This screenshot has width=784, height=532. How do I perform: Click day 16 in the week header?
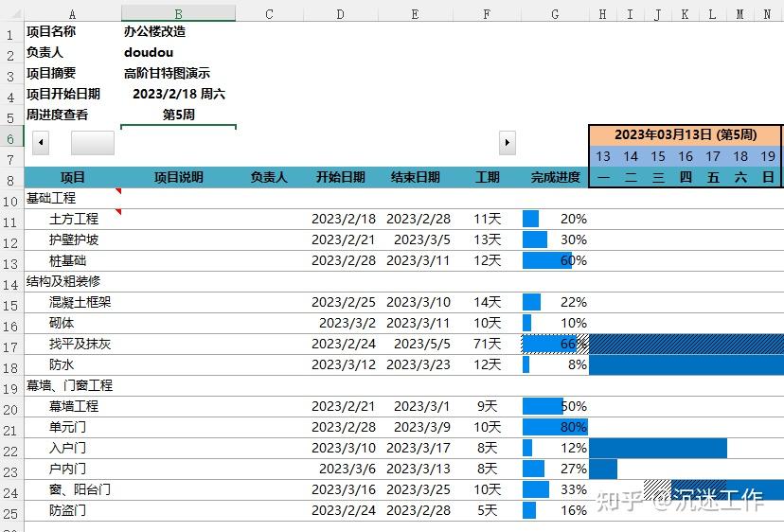685,156
